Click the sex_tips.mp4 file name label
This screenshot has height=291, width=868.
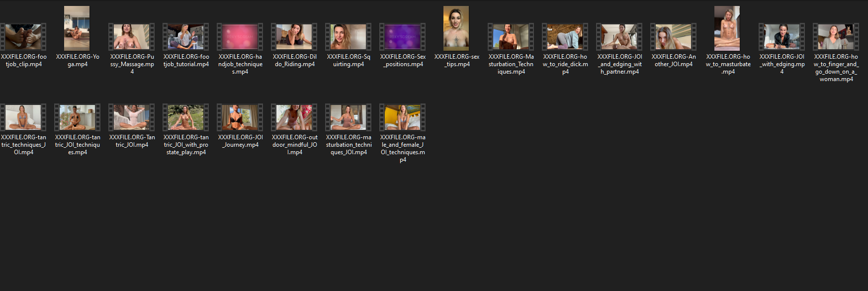(x=457, y=61)
